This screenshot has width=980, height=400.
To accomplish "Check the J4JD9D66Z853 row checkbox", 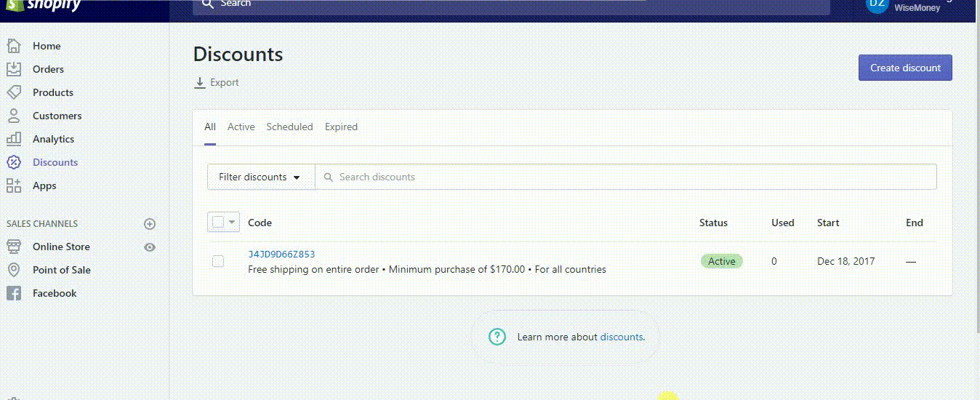I will [x=218, y=261].
